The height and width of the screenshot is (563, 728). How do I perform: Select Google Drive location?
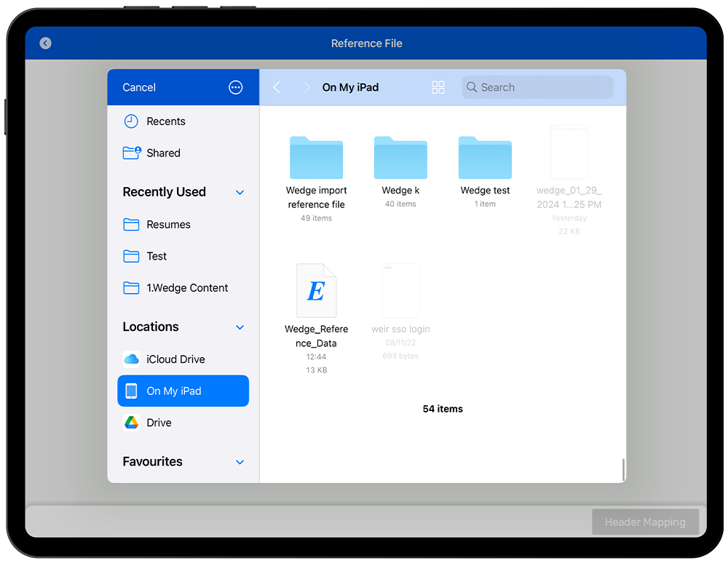pyautogui.click(x=159, y=423)
